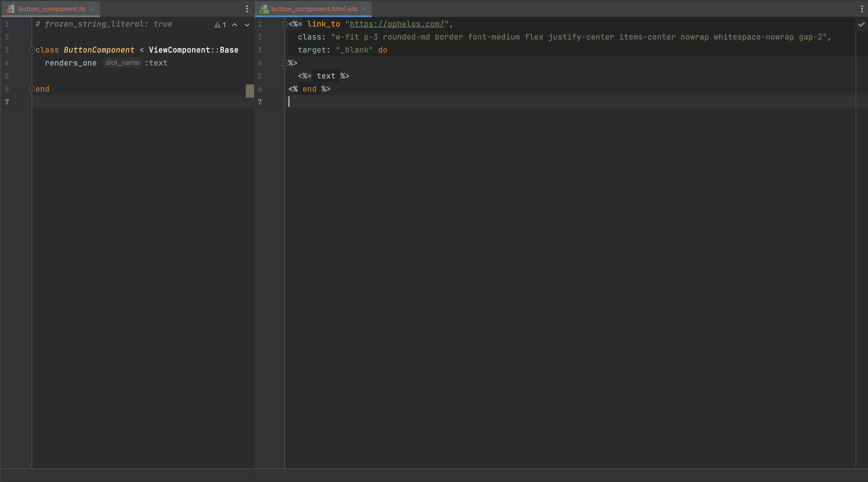Image resolution: width=868 pixels, height=482 pixels.
Task: Close the button_component.rb tab
Action: (93, 9)
